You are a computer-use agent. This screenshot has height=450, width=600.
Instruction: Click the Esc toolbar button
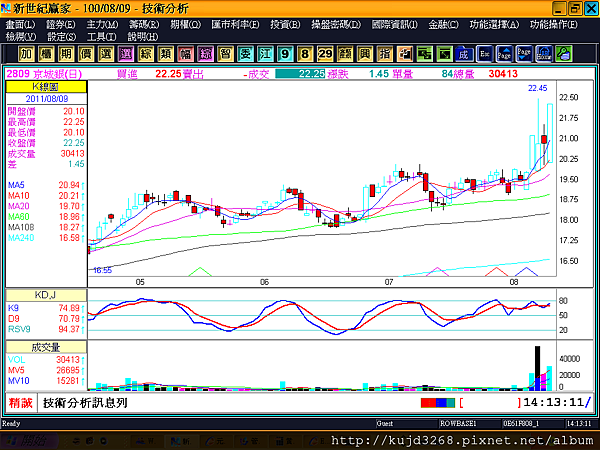tap(484, 54)
